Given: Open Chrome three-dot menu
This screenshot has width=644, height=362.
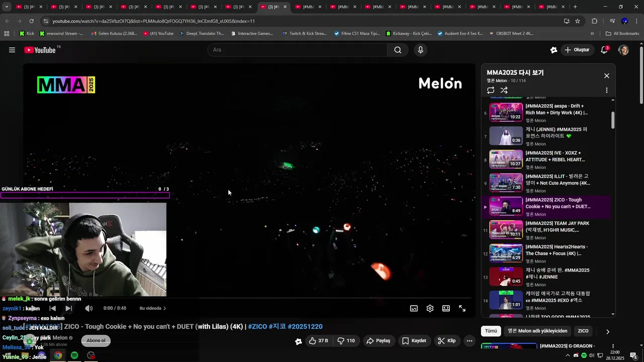Looking at the screenshot, I should (x=636, y=21).
